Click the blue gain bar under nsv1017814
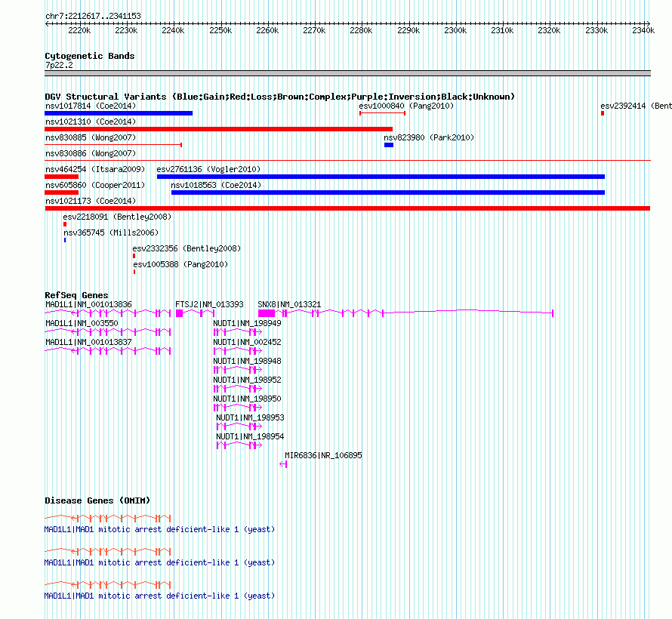Image resolution: width=672 pixels, height=619 pixels. (x=119, y=113)
